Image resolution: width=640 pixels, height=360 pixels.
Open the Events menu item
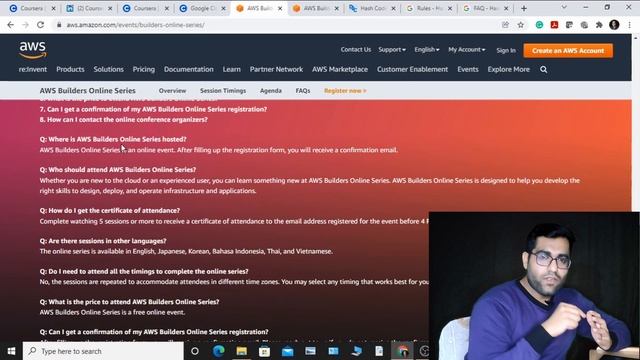468,69
